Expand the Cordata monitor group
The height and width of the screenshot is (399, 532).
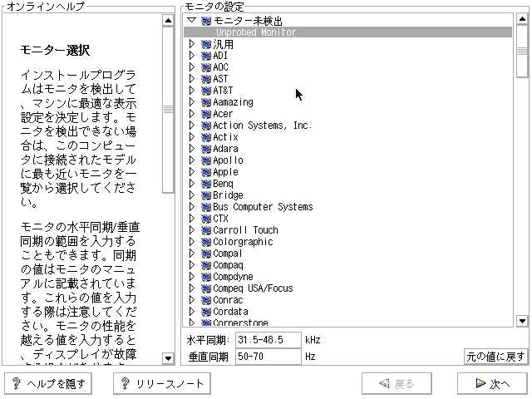(192, 311)
